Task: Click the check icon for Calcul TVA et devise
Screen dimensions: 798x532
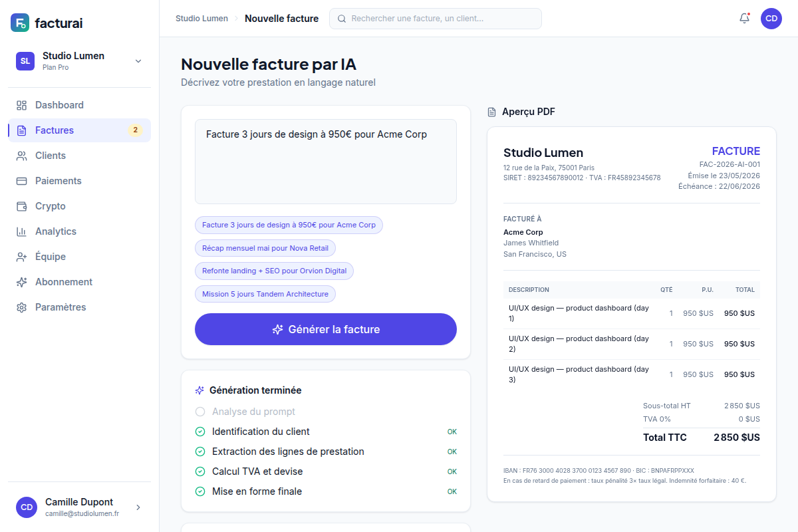Action: click(x=200, y=471)
